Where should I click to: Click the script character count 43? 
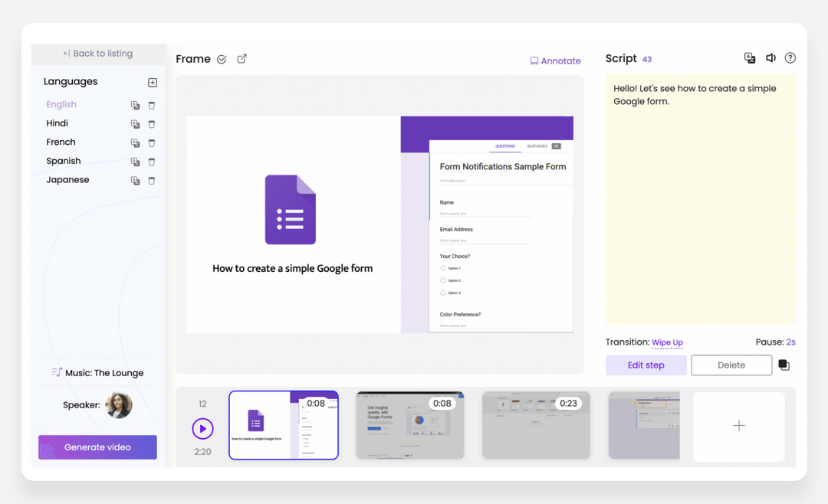point(647,60)
